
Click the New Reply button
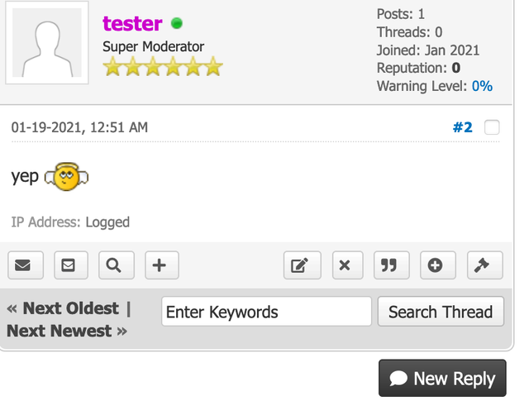442,379
